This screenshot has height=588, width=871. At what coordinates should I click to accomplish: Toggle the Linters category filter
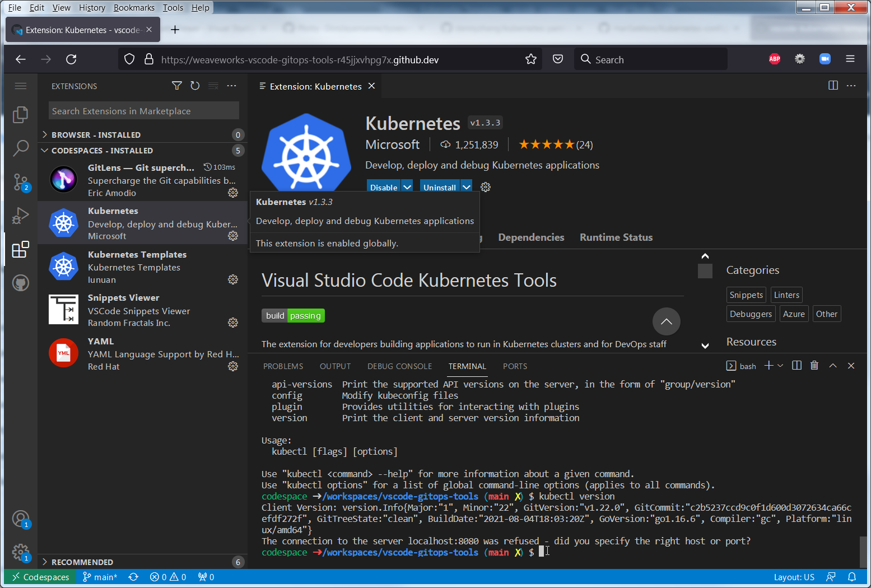pyautogui.click(x=786, y=295)
